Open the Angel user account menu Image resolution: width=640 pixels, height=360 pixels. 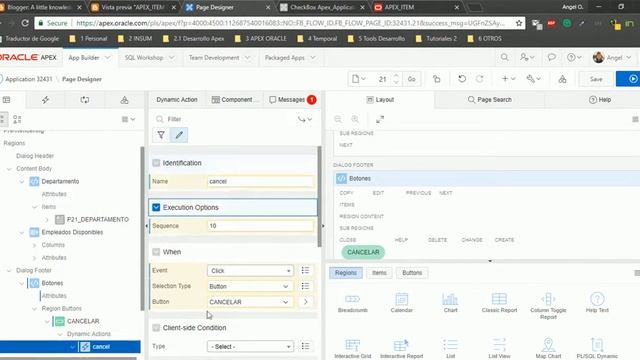pos(612,58)
